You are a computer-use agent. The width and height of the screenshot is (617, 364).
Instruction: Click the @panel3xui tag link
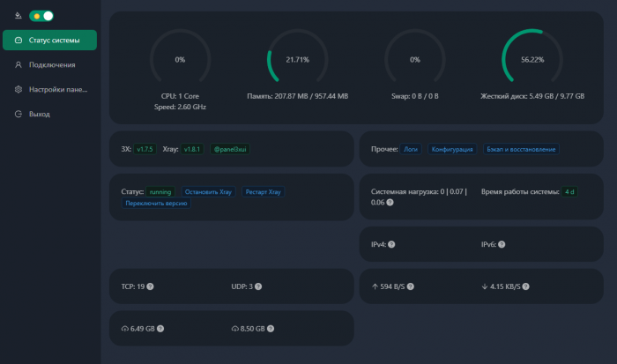coord(231,150)
